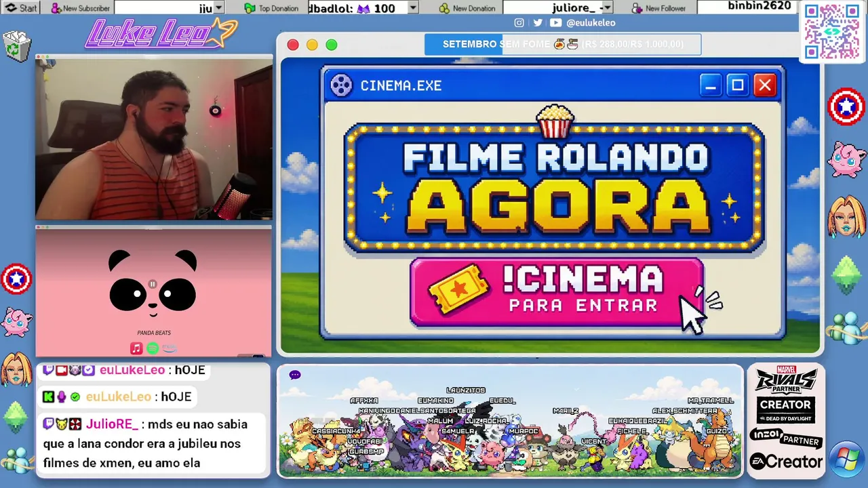Screen dimensions: 868x488
Task: Click the PANDA BEATS label
Action: point(154,333)
